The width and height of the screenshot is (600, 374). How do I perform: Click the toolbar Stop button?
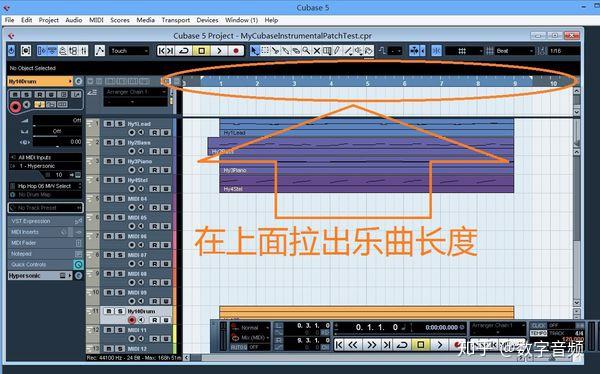tap(202, 51)
